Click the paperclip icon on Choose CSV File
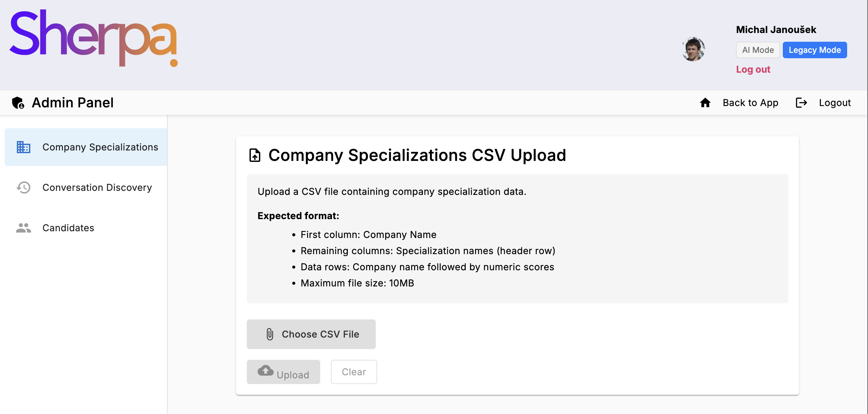Screen dimensions: 868x414 coord(269,334)
